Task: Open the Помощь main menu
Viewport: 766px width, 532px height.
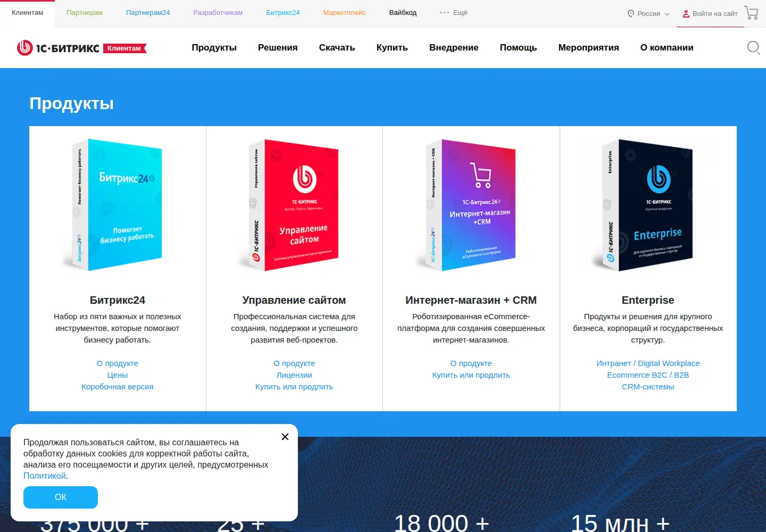Action: 518,48
